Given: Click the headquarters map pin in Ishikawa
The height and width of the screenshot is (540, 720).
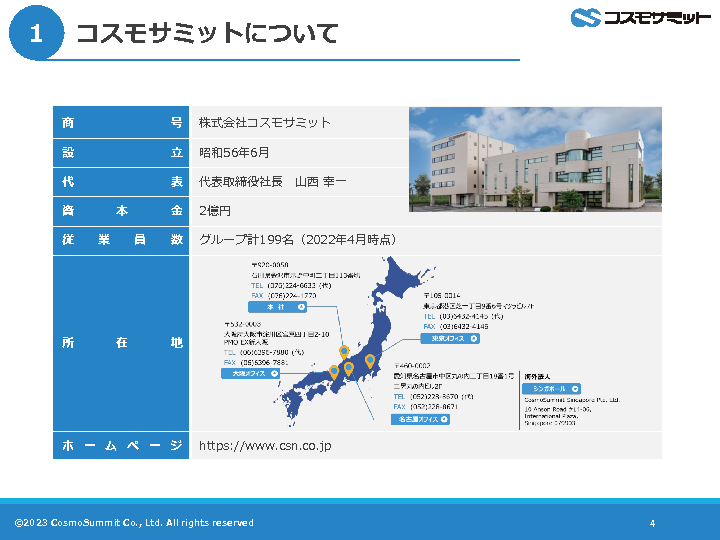Looking at the screenshot, I should pyautogui.click(x=344, y=353).
